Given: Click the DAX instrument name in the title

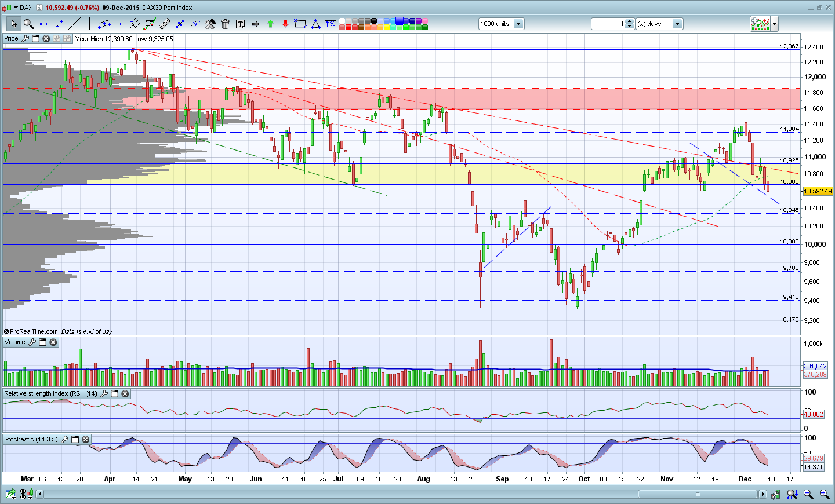Looking at the screenshot, I should [x=26, y=8].
